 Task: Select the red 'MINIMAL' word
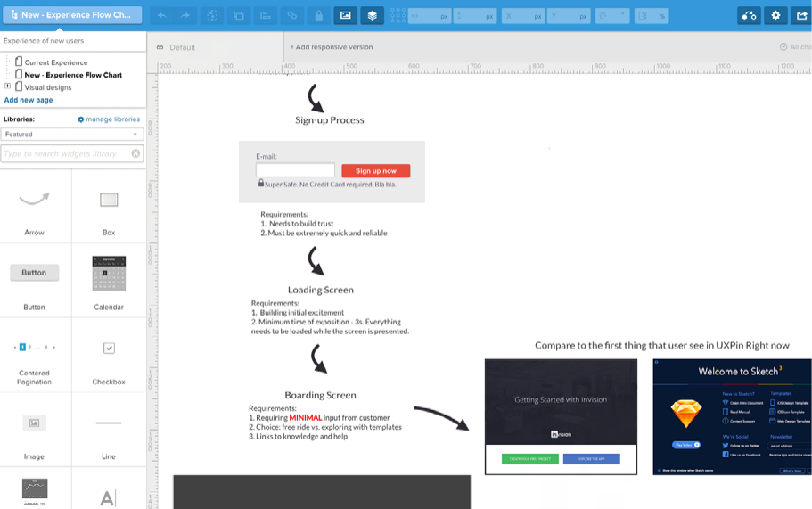click(x=306, y=418)
